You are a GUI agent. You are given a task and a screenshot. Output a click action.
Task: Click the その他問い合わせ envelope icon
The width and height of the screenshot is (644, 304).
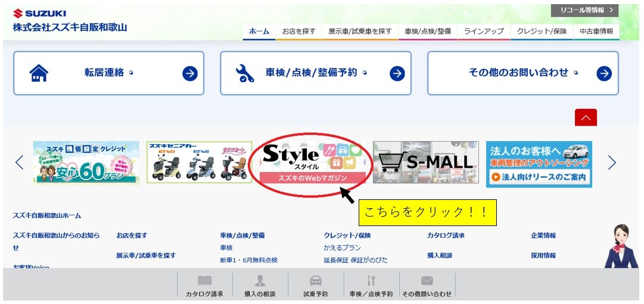[427, 281]
